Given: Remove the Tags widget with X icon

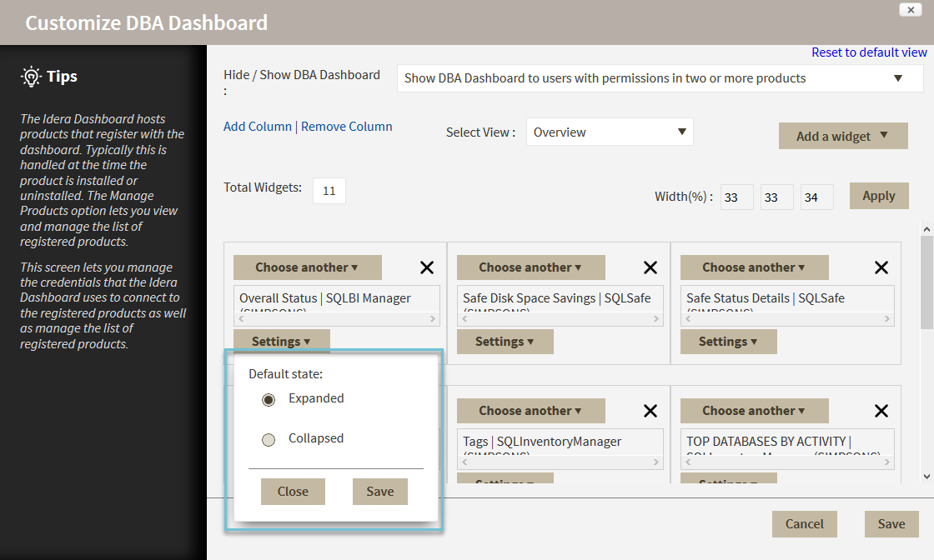Looking at the screenshot, I should pos(650,411).
